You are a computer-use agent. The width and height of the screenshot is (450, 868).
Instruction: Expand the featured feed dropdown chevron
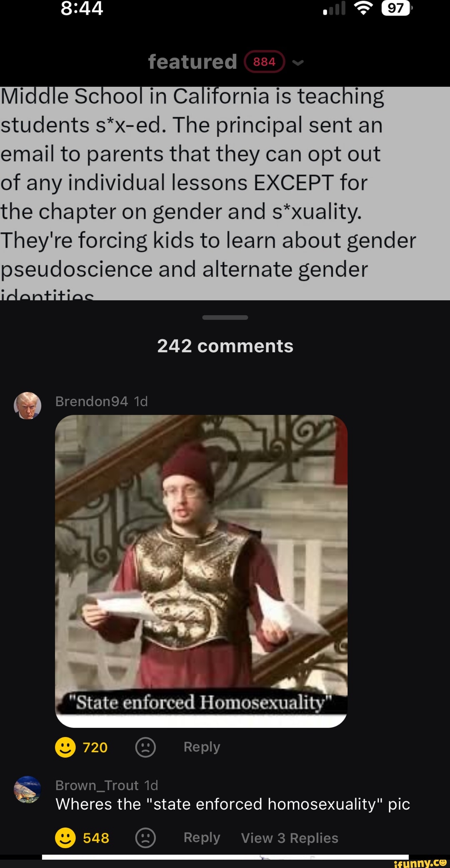point(298,63)
